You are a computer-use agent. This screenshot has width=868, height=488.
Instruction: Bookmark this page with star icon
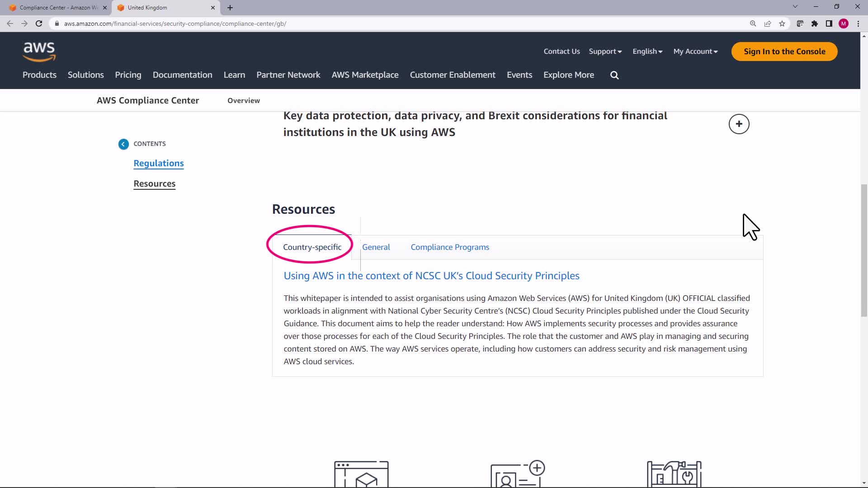(782, 23)
